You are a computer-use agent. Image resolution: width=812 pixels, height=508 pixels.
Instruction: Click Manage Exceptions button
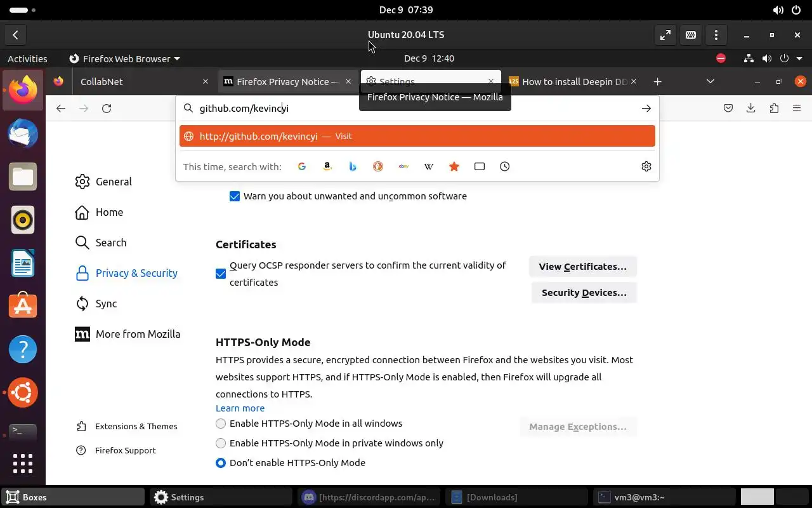pos(577,427)
